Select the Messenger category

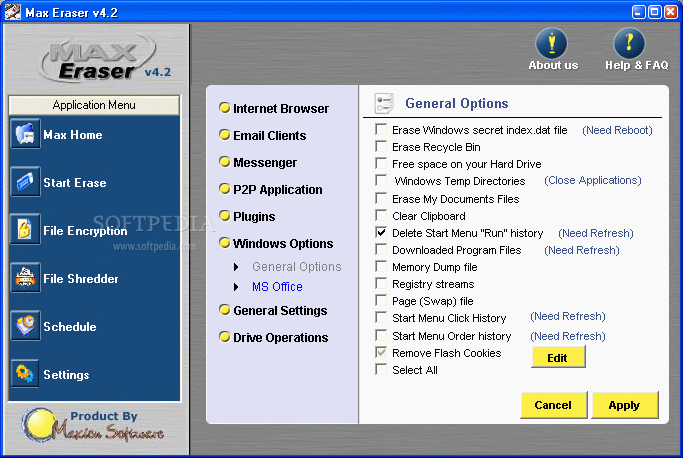pyautogui.click(x=265, y=163)
